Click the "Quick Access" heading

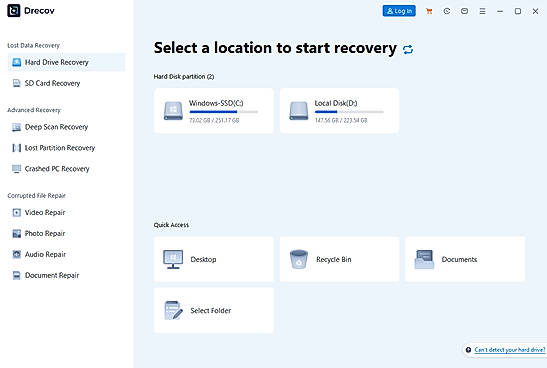(171, 225)
